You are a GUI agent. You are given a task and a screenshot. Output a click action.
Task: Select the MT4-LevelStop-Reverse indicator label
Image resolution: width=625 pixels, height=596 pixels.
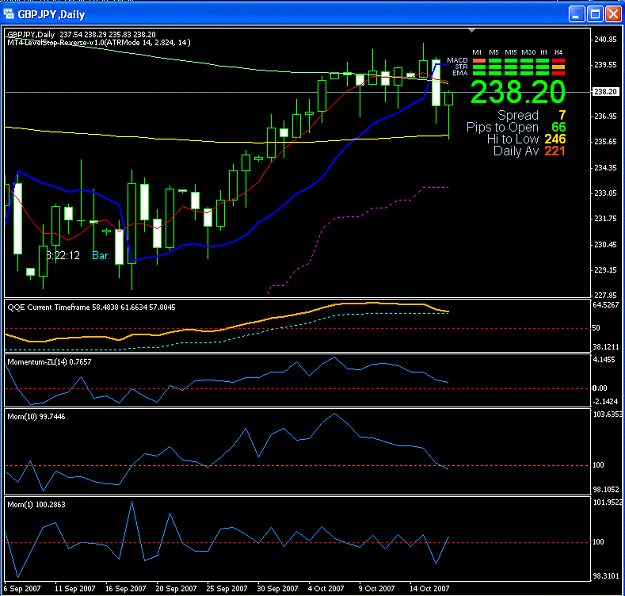coord(99,42)
